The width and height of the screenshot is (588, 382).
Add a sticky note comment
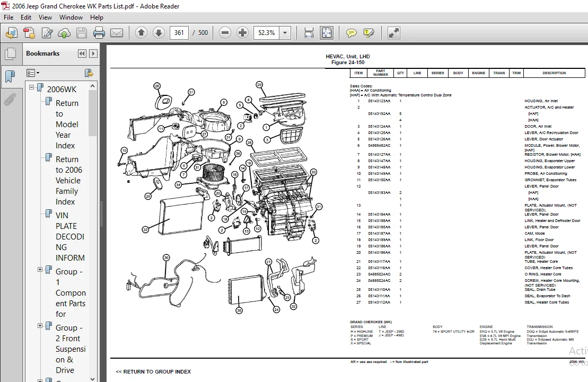(352, 33)
